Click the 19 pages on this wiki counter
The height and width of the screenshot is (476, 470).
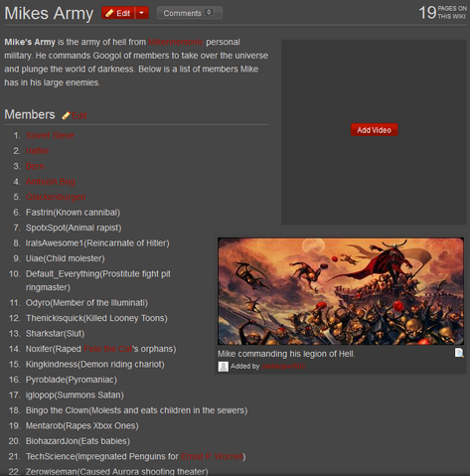point(442,13)
